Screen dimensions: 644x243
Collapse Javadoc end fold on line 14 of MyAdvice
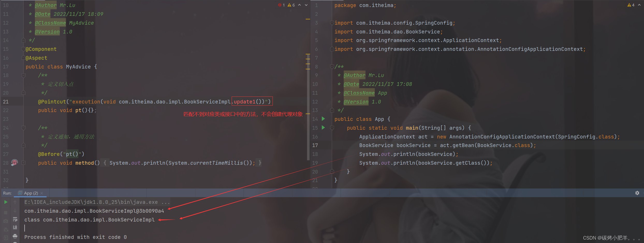(24, 40)
